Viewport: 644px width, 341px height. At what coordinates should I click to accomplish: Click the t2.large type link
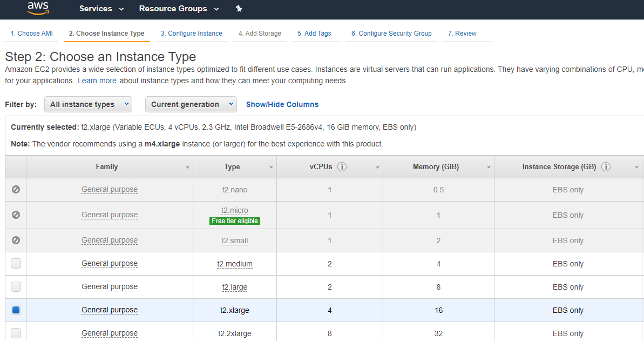(235, 287)
